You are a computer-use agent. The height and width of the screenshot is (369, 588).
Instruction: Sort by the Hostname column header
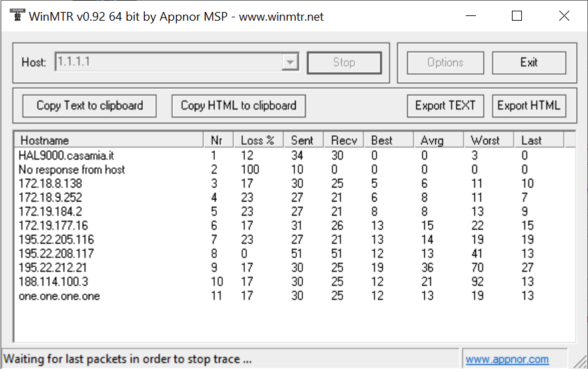(x=109, y=140)
